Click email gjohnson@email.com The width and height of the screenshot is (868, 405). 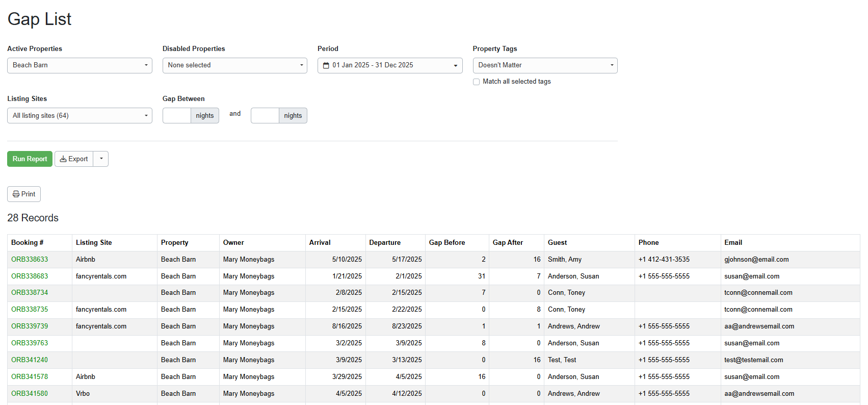click(756, 259)
